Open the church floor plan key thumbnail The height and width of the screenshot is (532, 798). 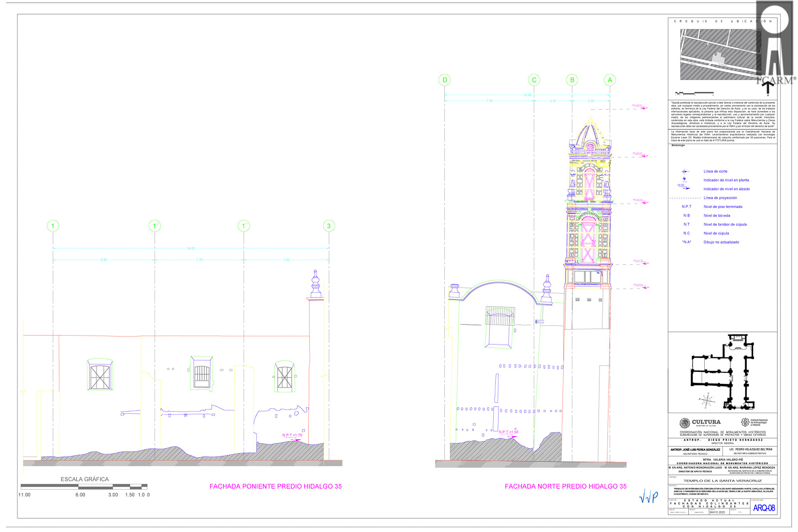coord(722,372)
